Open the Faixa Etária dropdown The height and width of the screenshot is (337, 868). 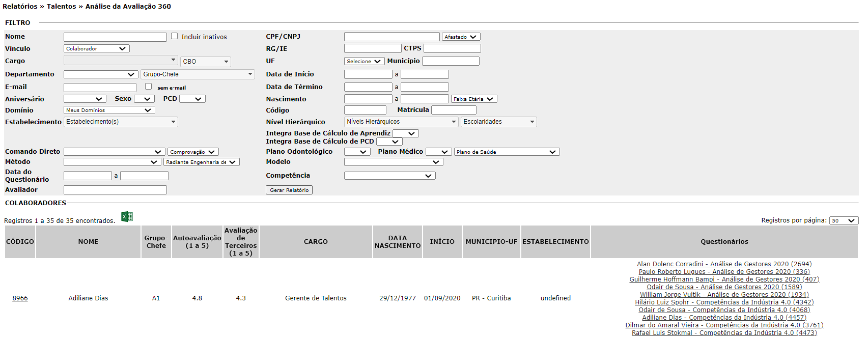point(473,99)
